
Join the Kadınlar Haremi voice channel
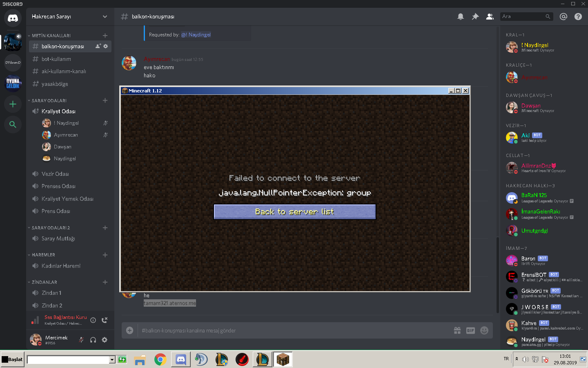70,266
